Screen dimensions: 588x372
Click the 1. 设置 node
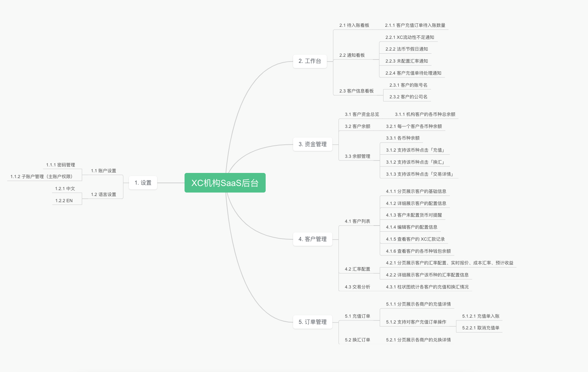[143, 183]
